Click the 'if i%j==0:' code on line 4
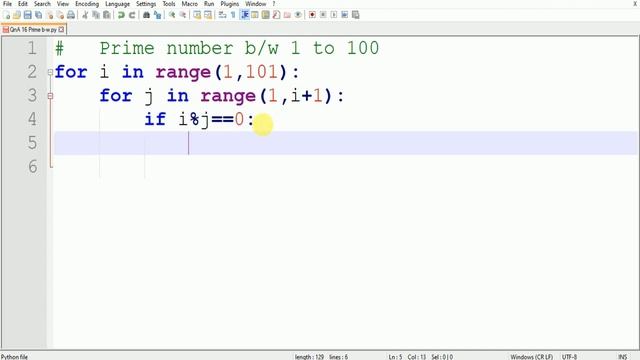This screenshot has height=360, width=640. click(x=199, y=120)
